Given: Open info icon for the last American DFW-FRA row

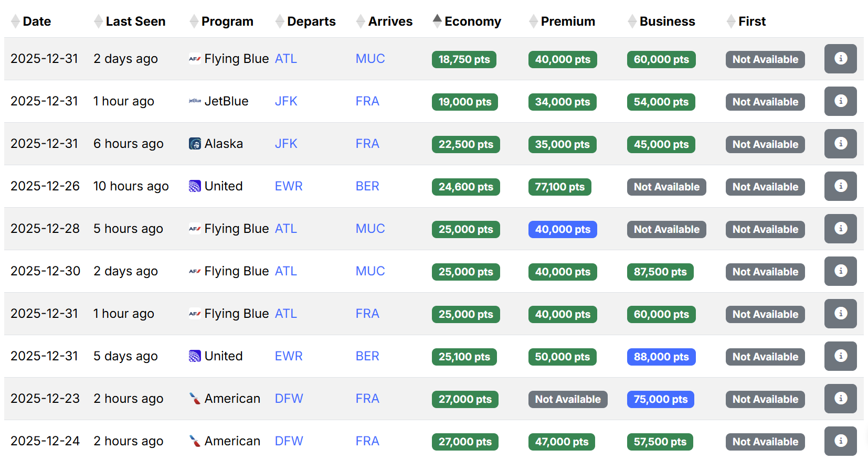Looking at the screenshot, I should pos(840,441).
